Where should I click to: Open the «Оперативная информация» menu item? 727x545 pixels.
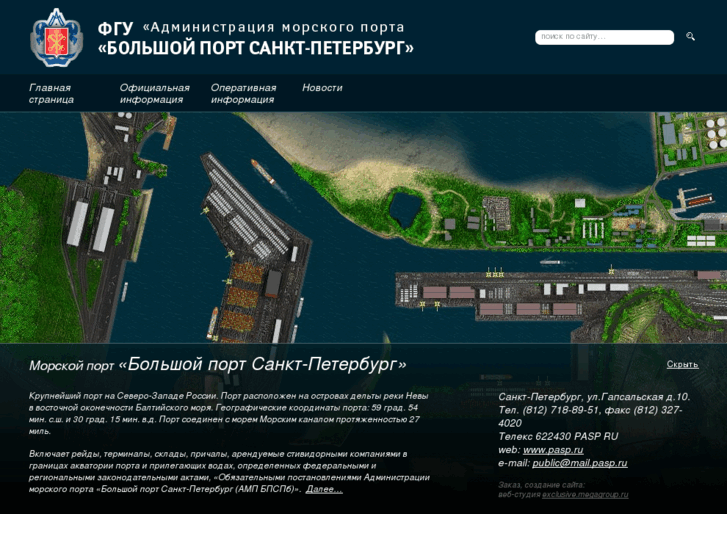pyautogui.click(x=243, y=93)
